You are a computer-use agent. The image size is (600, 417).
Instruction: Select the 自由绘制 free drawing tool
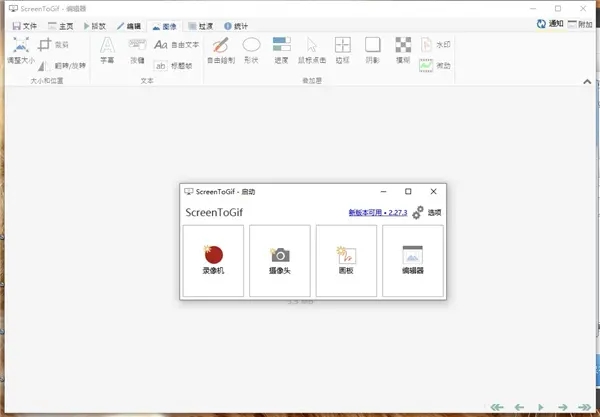[221, 51]
